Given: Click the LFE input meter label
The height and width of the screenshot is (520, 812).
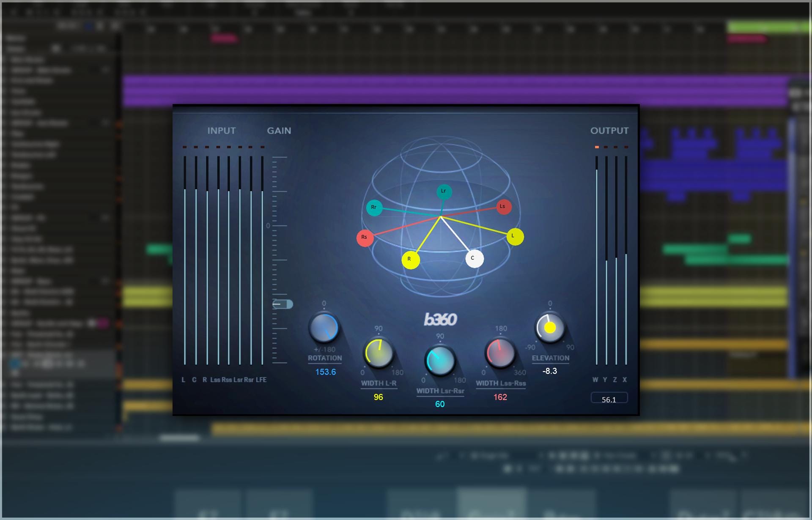Looking at the screenshot, I should pos(261,380).
